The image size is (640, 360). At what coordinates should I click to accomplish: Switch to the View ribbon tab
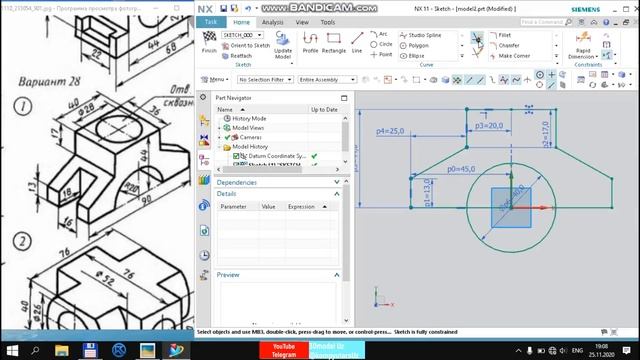pos(302,22)
